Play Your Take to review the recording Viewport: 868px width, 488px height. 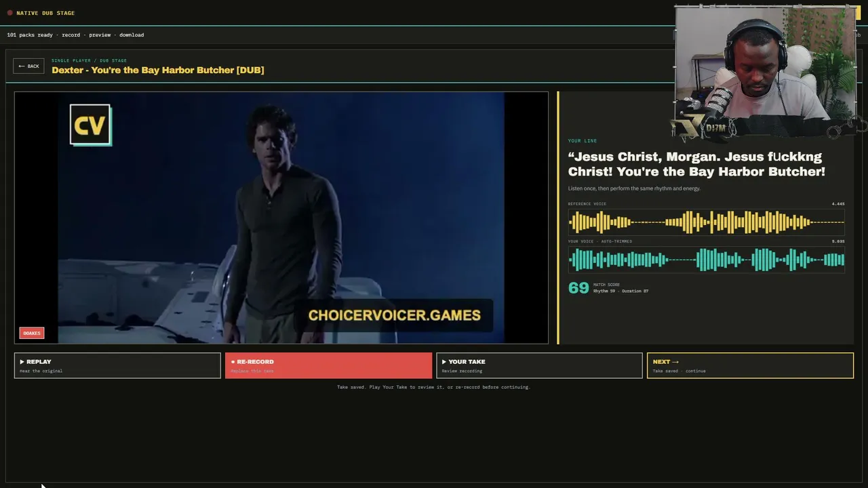pyautogui.click(x=539, y=365)
